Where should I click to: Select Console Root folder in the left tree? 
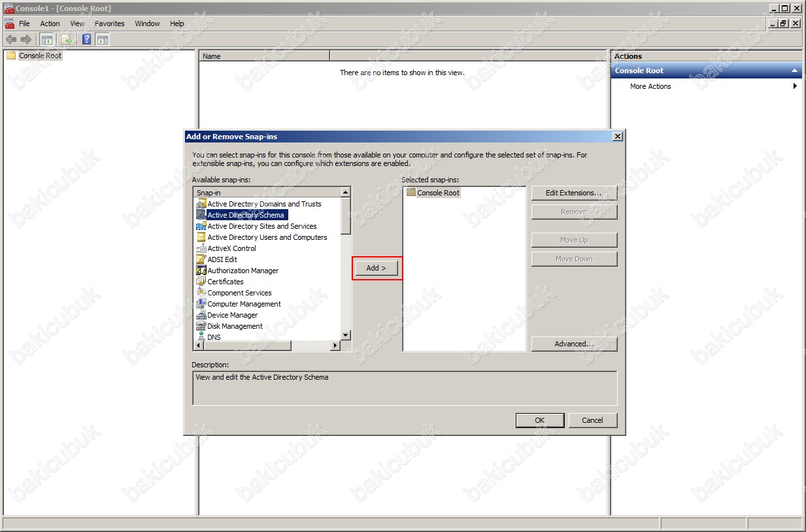click(34, 56)
